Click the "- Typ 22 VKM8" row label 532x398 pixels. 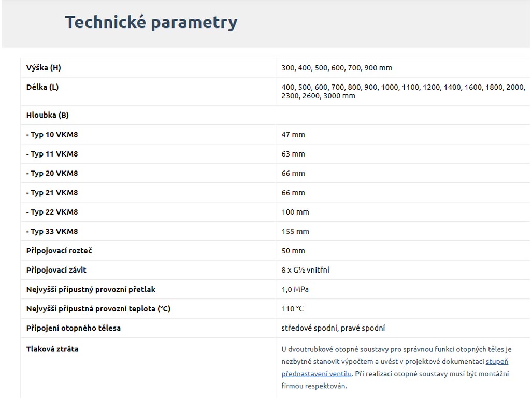(52, 212)
